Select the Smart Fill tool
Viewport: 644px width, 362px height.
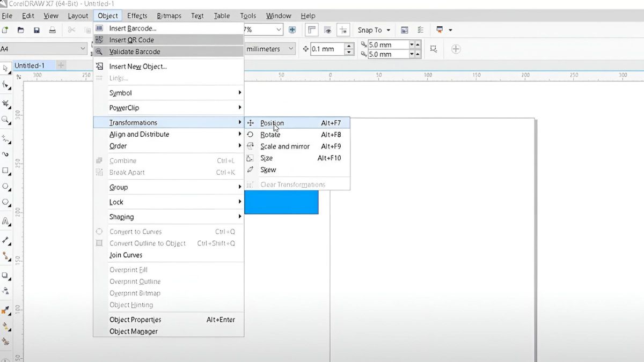point(5,342)
